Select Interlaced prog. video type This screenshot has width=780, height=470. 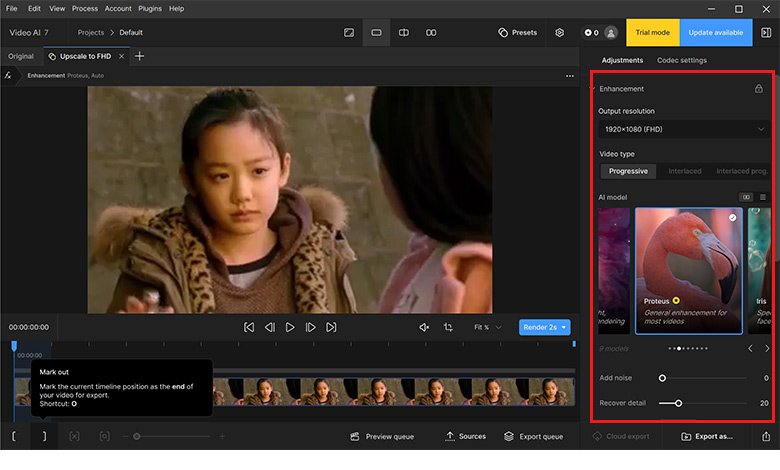(741, 171)
